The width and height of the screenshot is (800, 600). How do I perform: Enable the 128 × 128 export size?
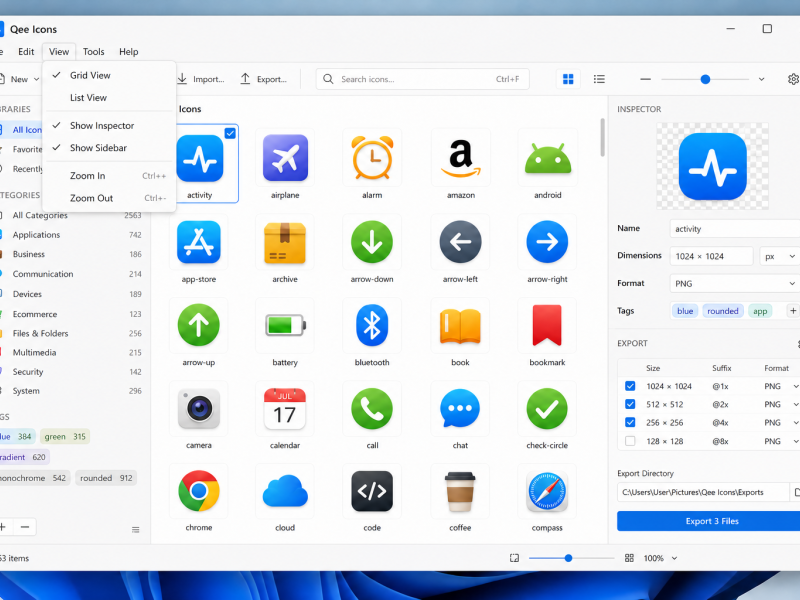tap(630, 441)
